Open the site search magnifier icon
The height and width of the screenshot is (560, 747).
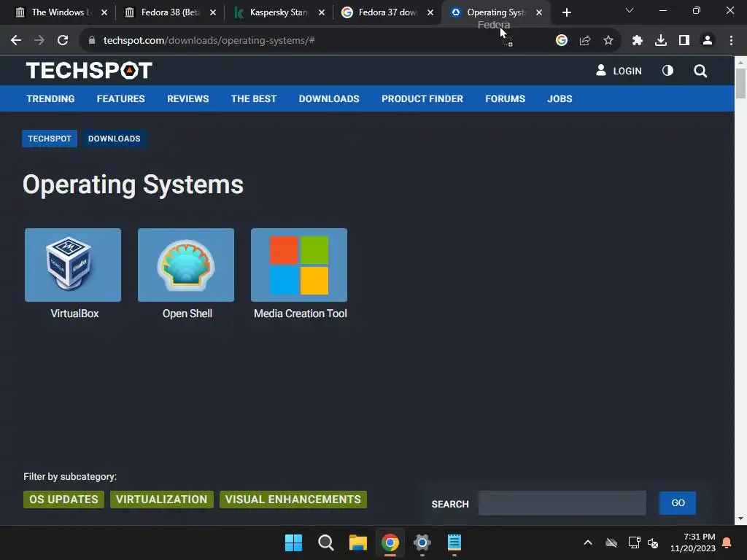700,71
